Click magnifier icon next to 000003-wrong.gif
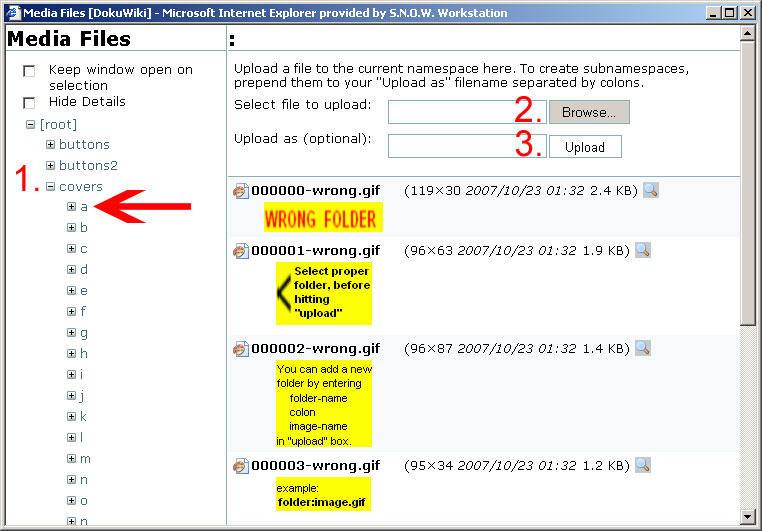The height and width of the screenshot is (531, 762). point(643,465)
